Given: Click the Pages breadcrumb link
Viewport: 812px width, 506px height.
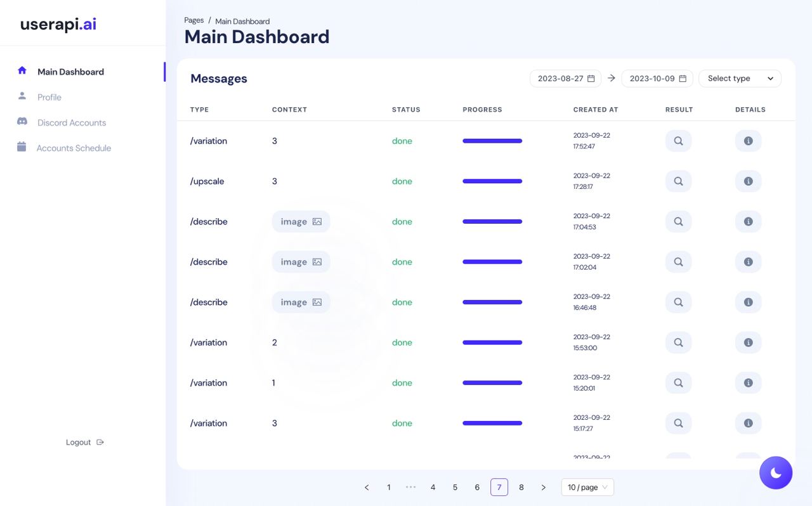Looking at the screenshot, I should (x=193, y=20).
